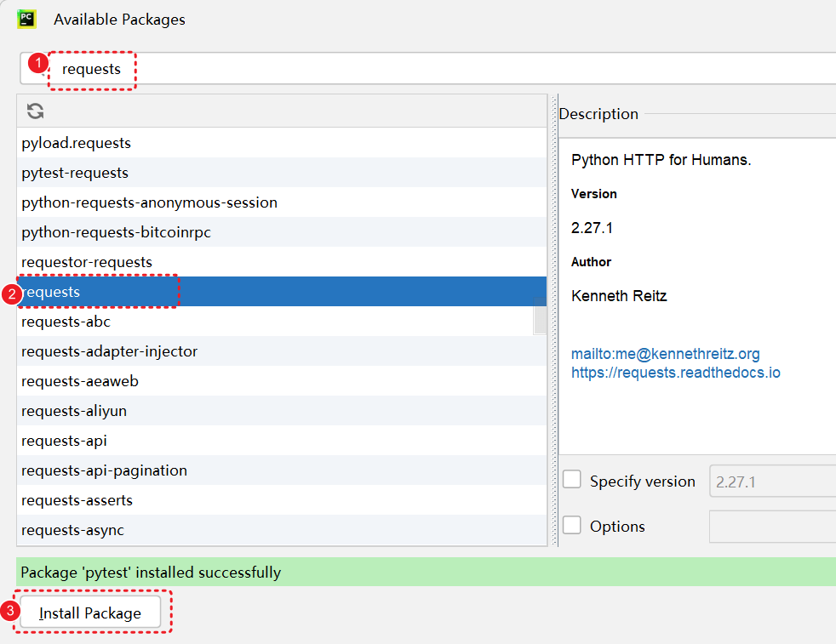Toggle the Options checkbox
Image resolution: width=836 pixels, height=644 pixels.
[572, 526]
